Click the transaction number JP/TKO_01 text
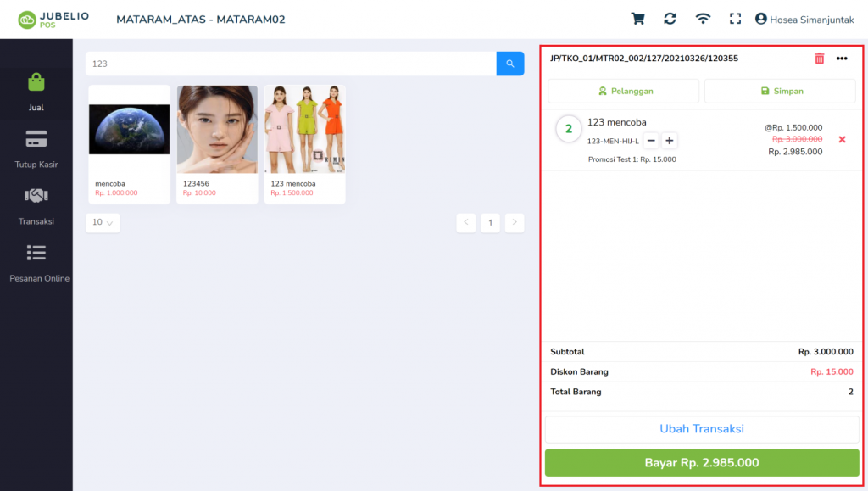This screenshot has height=491, width=868. (644, 59)
